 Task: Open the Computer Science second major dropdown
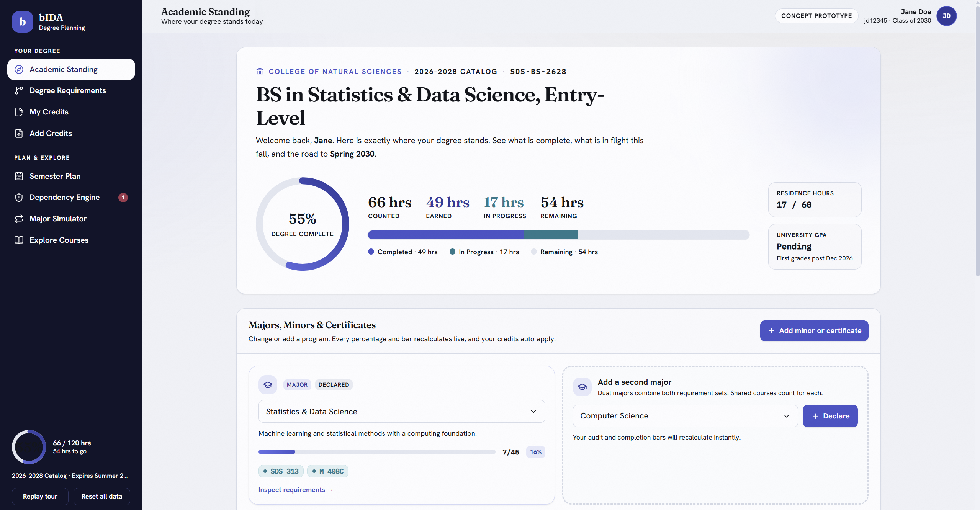685,416
